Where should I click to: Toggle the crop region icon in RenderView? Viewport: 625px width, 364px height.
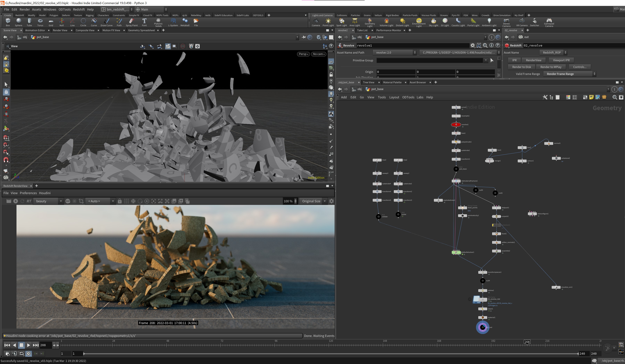pos(81,201)
